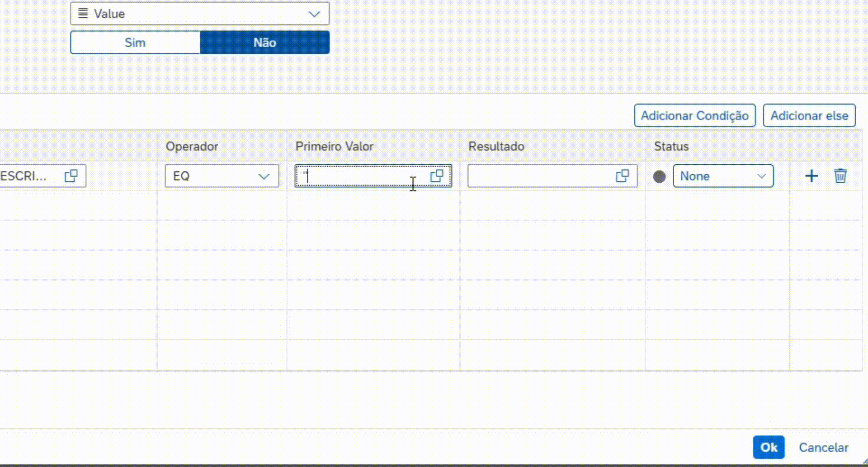This screenshot has height=467, width=868.
Task: Click Cancelar to dismiss the dialog
Action: point(823,447)
